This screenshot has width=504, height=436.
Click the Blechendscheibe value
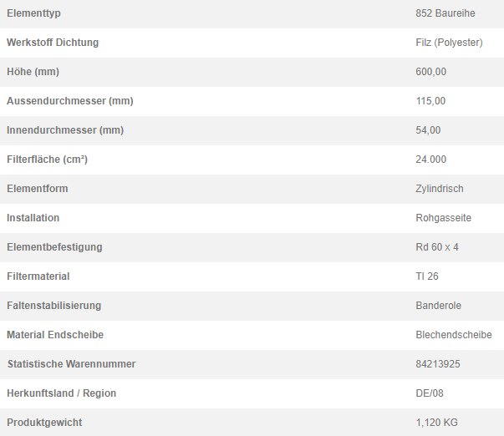tap(454, 335)
